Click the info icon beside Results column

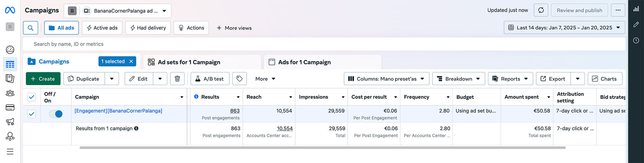click(x=196, y=96)
